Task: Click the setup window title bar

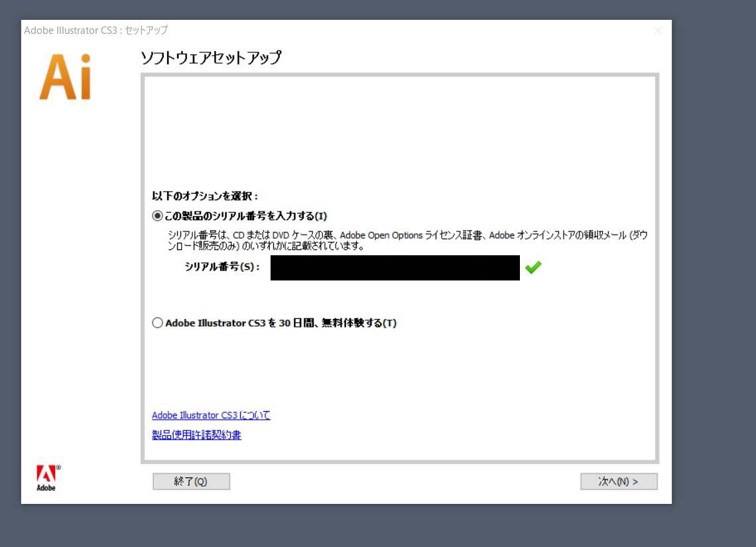Action: pos(332,30)
